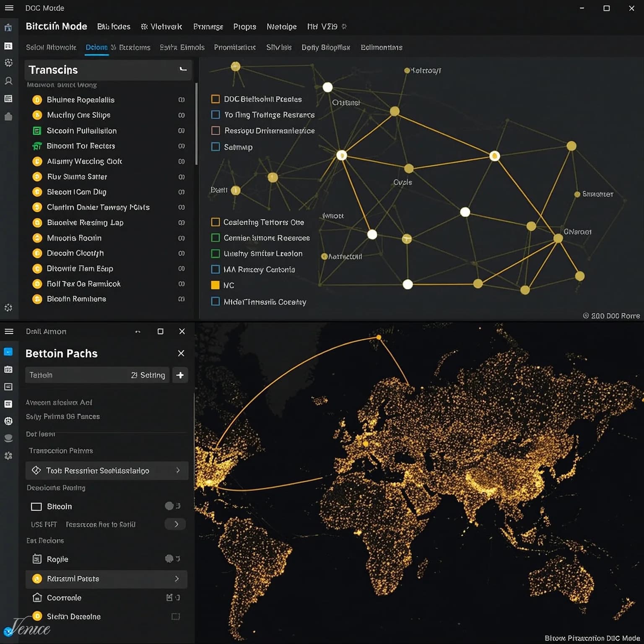
Task: Click the NC yellow color swatch
Action: click(x=216, y=285)
